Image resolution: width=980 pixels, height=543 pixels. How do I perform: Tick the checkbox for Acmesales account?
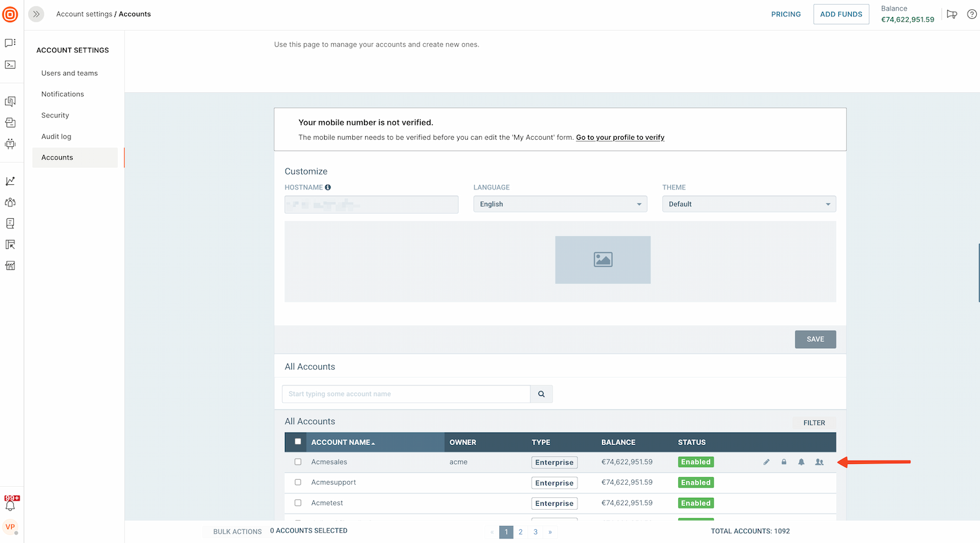(298, 462)
